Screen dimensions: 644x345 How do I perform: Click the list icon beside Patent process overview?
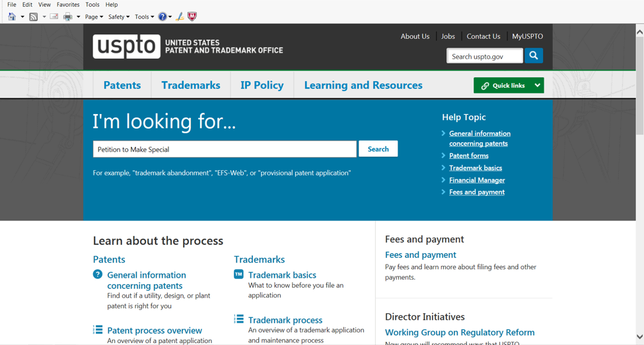click(98, 329)
